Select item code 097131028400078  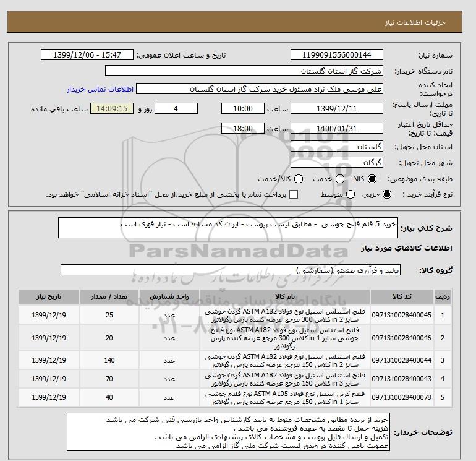pyautogui.click(x=401, y=397)
